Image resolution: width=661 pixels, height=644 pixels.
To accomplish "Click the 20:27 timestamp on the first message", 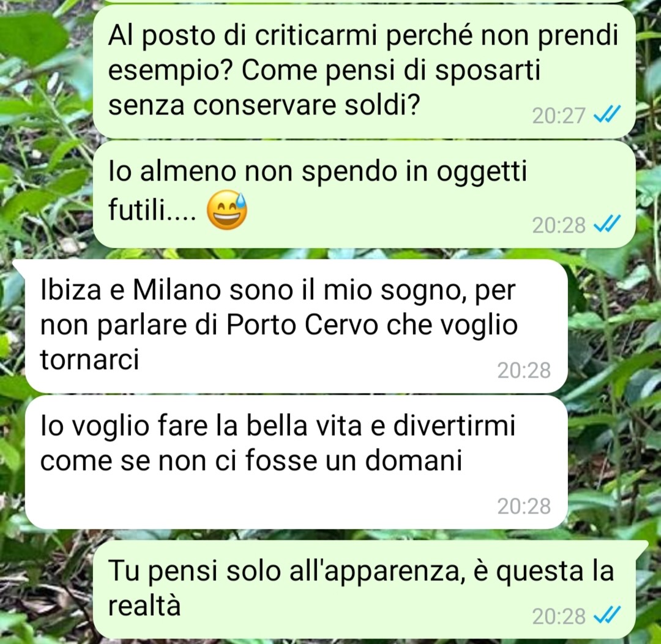I will click(559, 116).
